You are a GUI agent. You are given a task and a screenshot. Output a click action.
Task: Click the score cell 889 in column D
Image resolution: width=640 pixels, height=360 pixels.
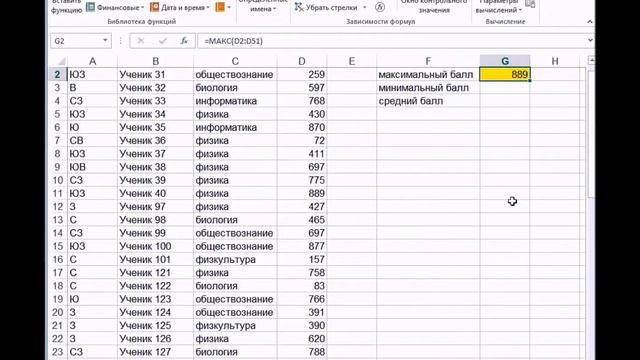pyautogui.click(x=302, y=193)
